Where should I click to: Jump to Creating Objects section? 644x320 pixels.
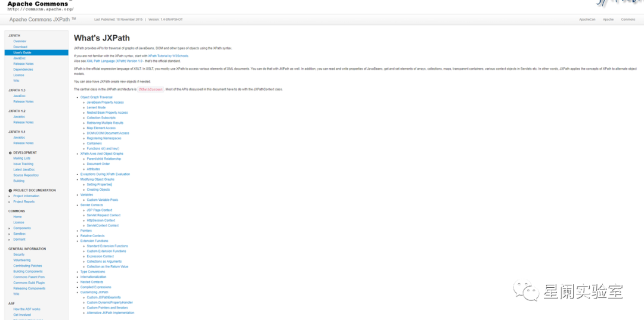pyautogui.click(x=98, y=189)
